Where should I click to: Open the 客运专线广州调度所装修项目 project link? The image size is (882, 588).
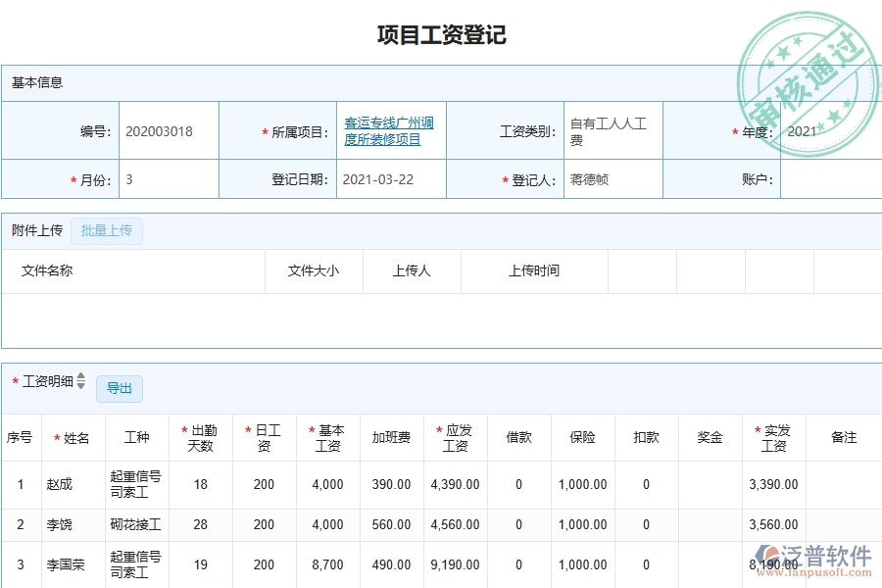pos(390,130)
